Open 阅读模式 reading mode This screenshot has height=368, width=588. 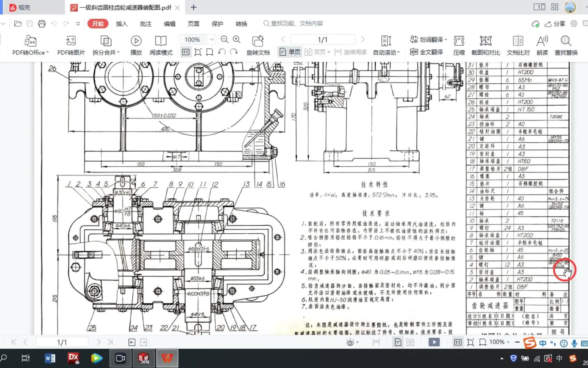coord(160,45)
